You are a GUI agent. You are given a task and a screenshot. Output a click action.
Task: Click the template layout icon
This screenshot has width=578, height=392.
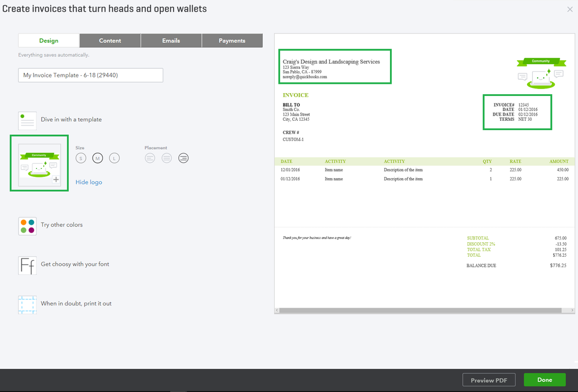point(27,120)
